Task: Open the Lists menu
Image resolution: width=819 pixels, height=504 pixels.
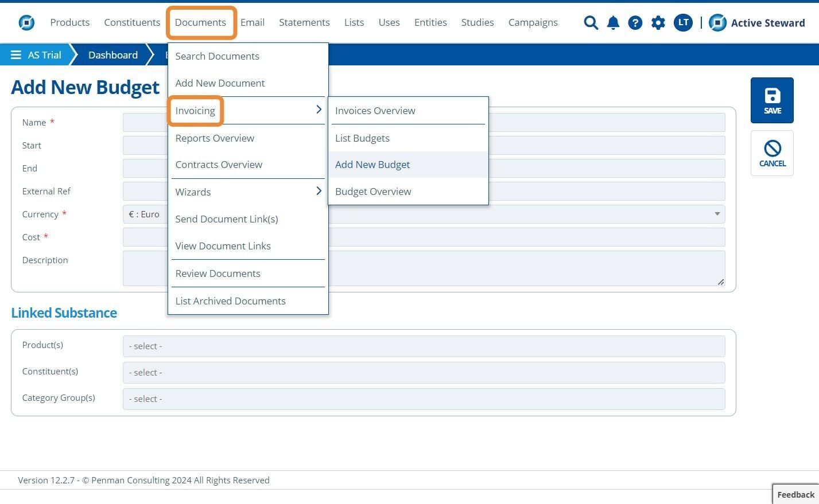Action: point(354,22)
